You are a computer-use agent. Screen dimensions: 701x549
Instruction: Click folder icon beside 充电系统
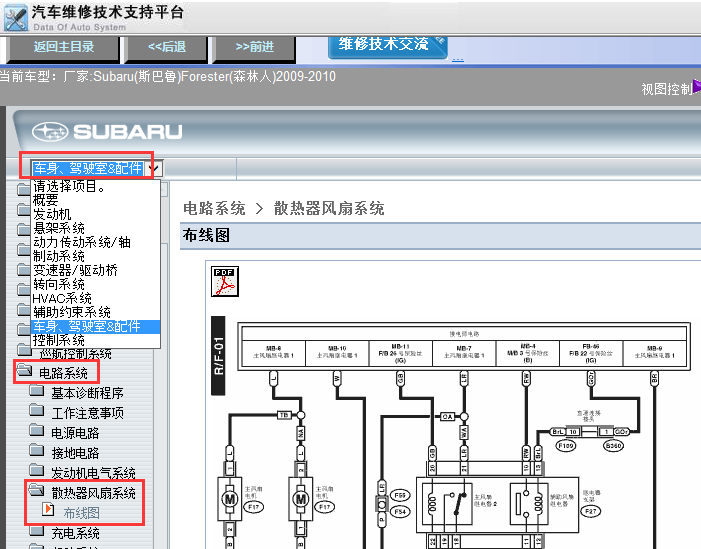(x=37, y=531)
